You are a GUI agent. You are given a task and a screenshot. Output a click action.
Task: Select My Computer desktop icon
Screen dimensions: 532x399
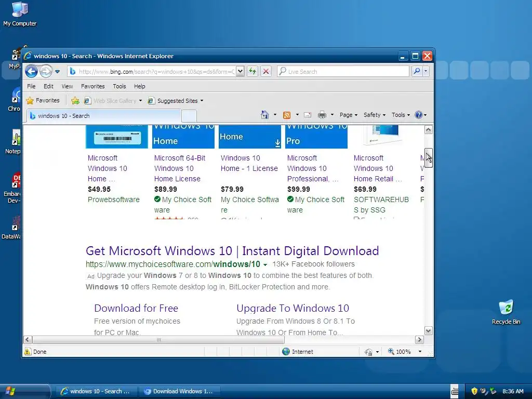tap(20, 14)
